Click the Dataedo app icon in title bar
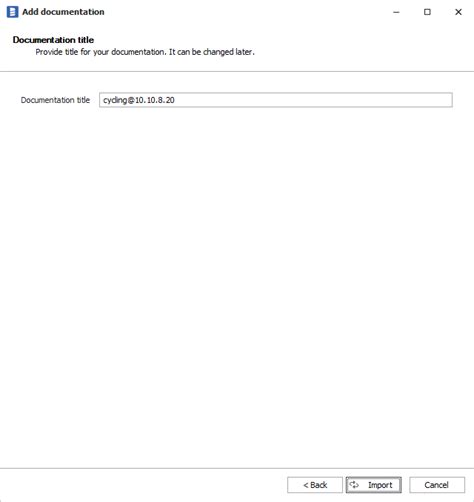 (x=12, y=12)
